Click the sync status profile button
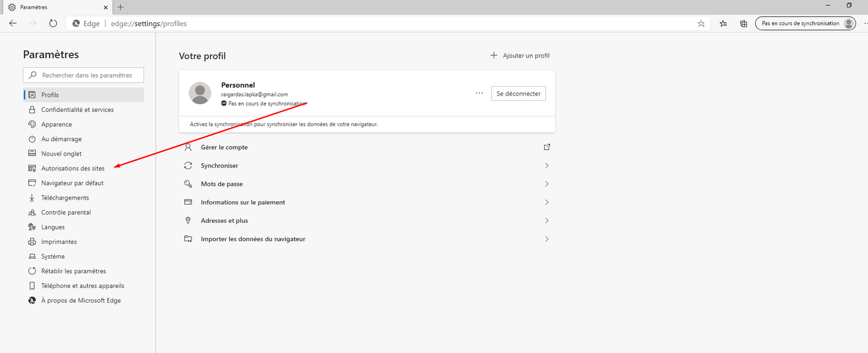Image resolution: width=868 pixels, height=353 pixels. pyautogui.click(x=805, y=23)
